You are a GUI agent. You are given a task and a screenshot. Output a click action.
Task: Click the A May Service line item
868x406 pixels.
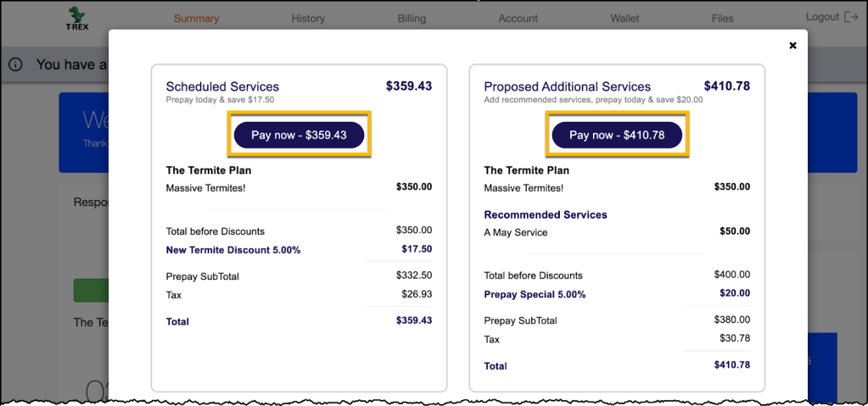tap(516, 232)
